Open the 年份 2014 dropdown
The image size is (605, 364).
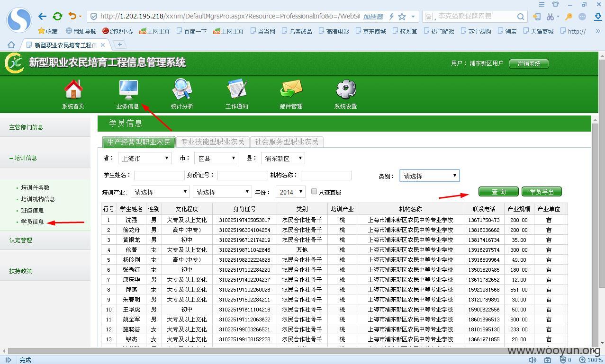(x=290, y=192)
